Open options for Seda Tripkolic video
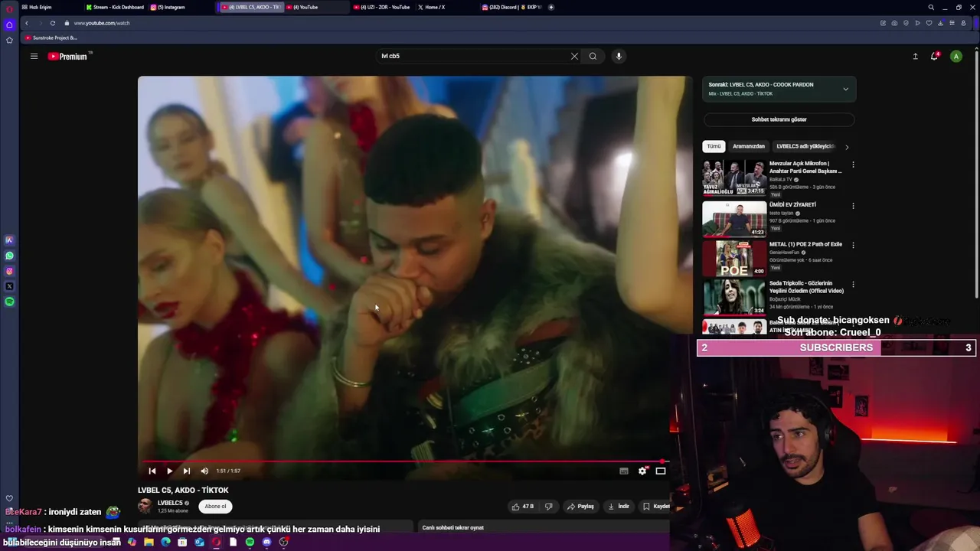 (x=853, y=284)
